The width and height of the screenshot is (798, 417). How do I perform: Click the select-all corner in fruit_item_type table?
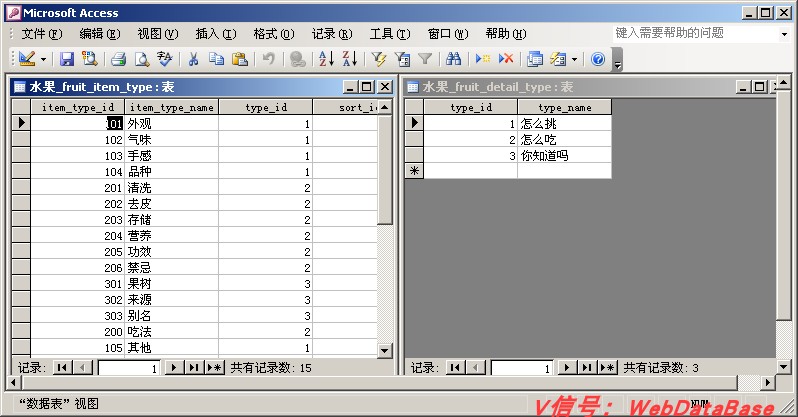[x=21, y=107]
